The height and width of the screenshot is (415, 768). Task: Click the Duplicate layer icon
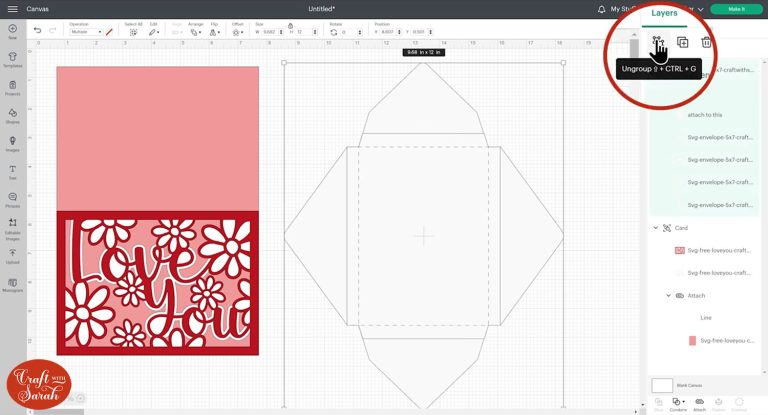pyautogui.click(x=682, y=42)
